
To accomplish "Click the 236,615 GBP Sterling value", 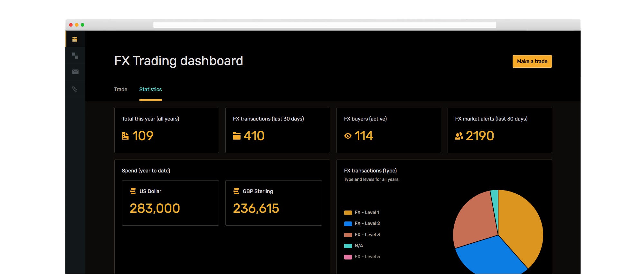I will coord(256,208).
